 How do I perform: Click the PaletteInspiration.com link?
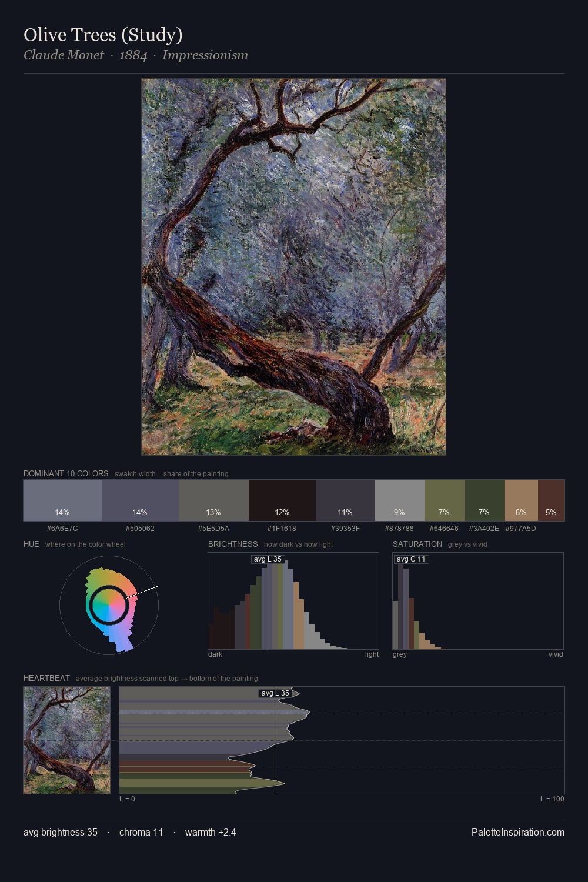coord(518,832)
